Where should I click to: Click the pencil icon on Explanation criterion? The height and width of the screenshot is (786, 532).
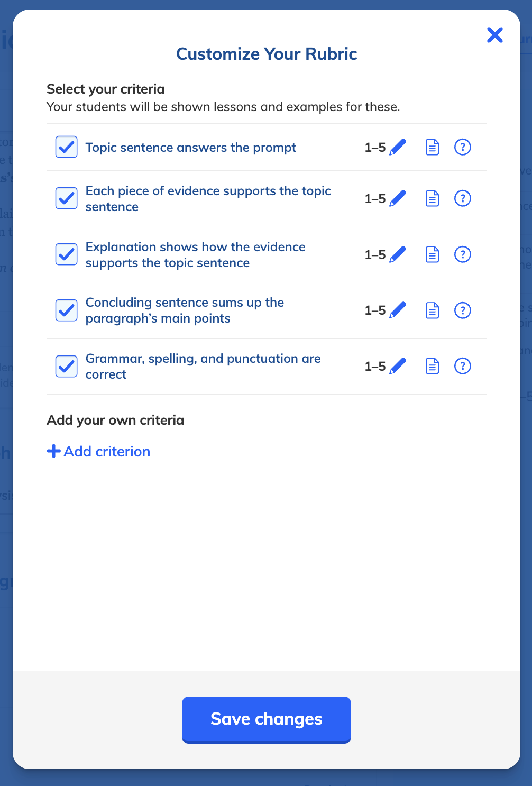pos(399,254)
